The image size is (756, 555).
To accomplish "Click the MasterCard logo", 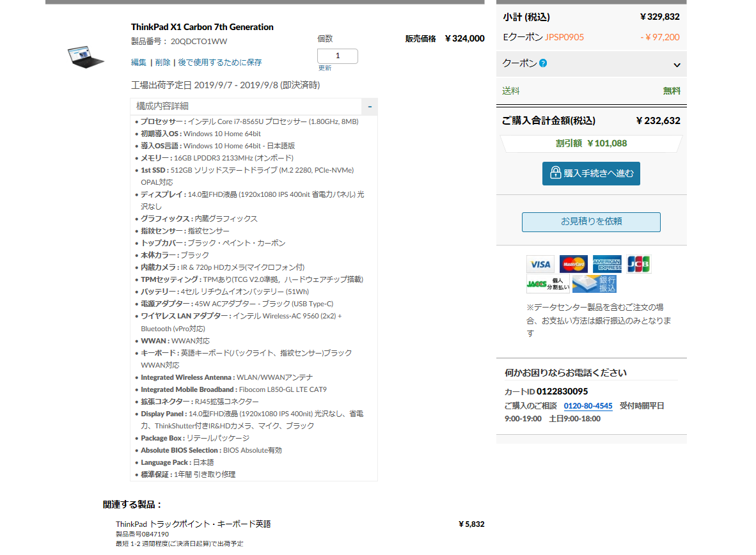I will coord(573,264).
